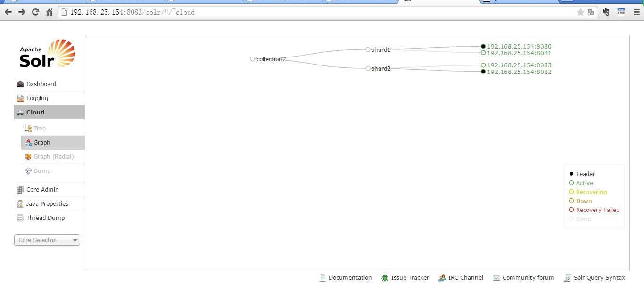
Task: Click the shard2 node circle
Action: [368, 68]
